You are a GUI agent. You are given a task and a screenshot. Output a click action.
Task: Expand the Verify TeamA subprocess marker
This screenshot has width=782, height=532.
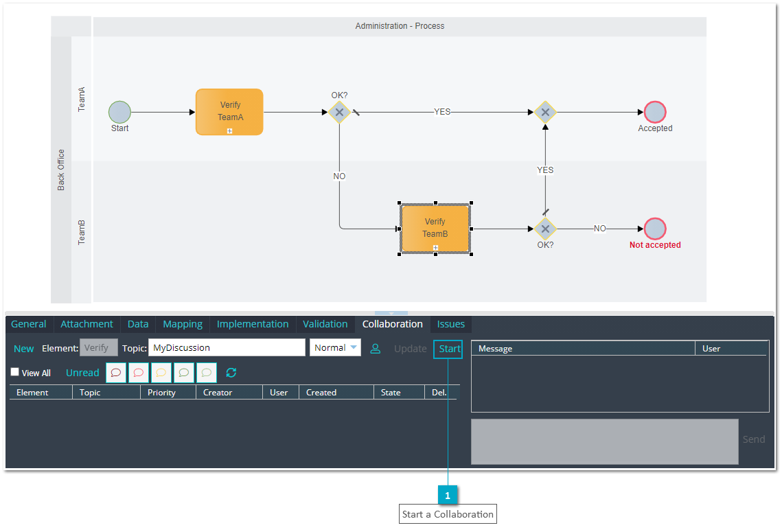229,131
